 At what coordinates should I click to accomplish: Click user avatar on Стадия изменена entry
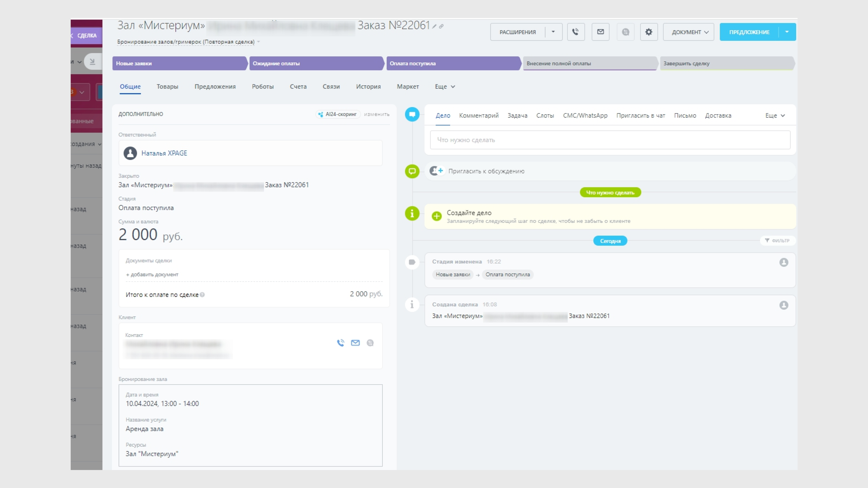(784, 262)
